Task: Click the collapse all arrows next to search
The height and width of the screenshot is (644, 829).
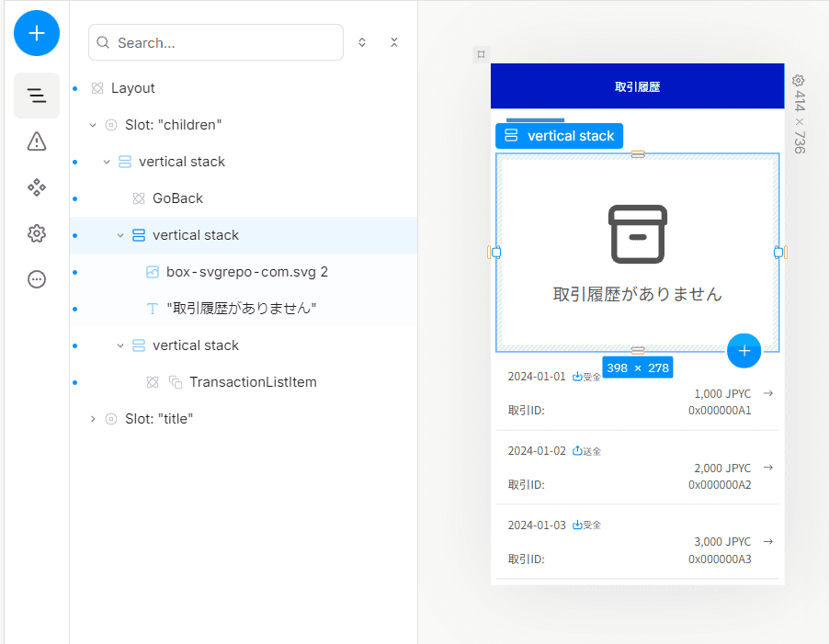Action: 394,42
